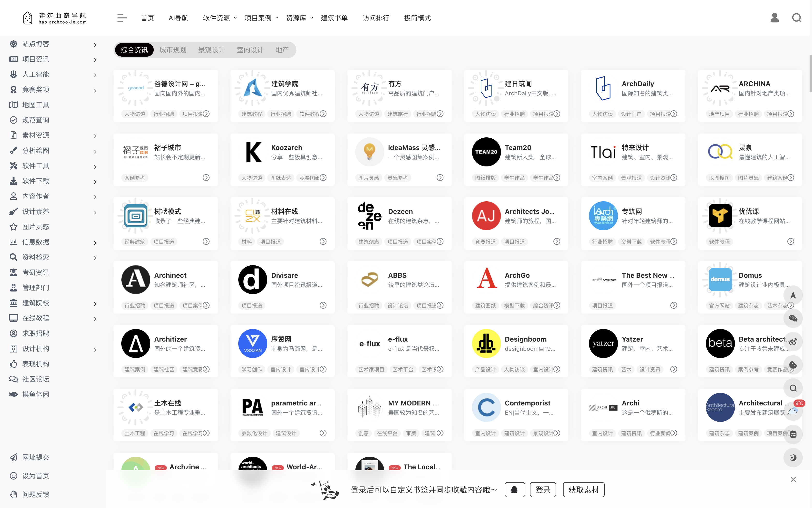812x508 pixels.
Task: Click the 地图工具 map icon
Action: pos(14,105)
